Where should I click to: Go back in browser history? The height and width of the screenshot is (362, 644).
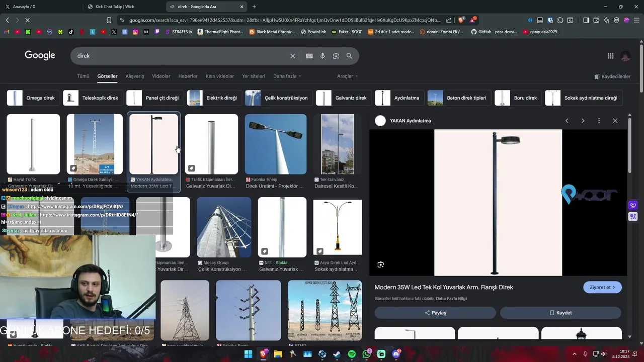click(7, 20)
